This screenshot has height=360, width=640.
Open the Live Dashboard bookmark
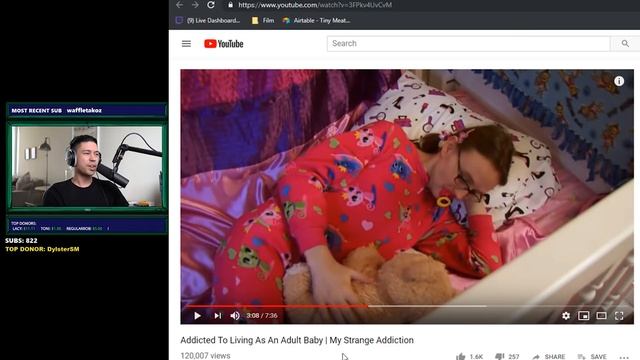(x=208, y=20)
